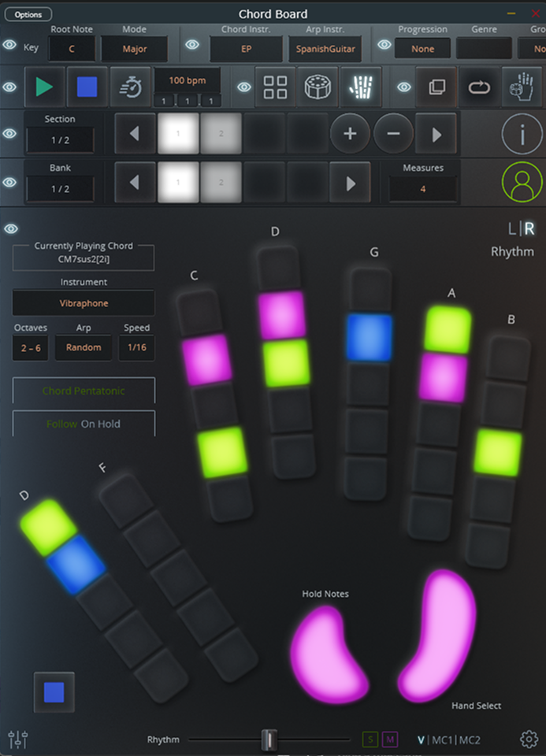Click the 100 bpm tempo field
Image resolution: width=546 pixels, height=756 pixels.
[x=188, y=80]
